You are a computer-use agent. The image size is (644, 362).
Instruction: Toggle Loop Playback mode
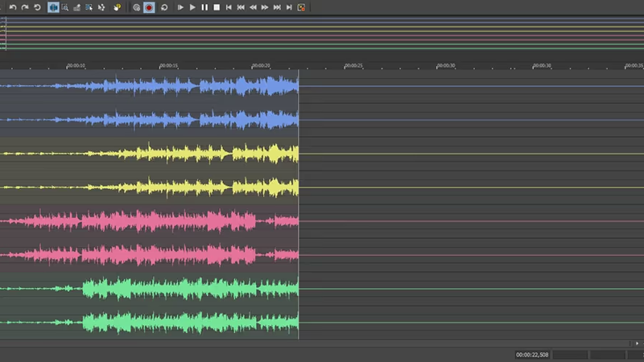164,7
